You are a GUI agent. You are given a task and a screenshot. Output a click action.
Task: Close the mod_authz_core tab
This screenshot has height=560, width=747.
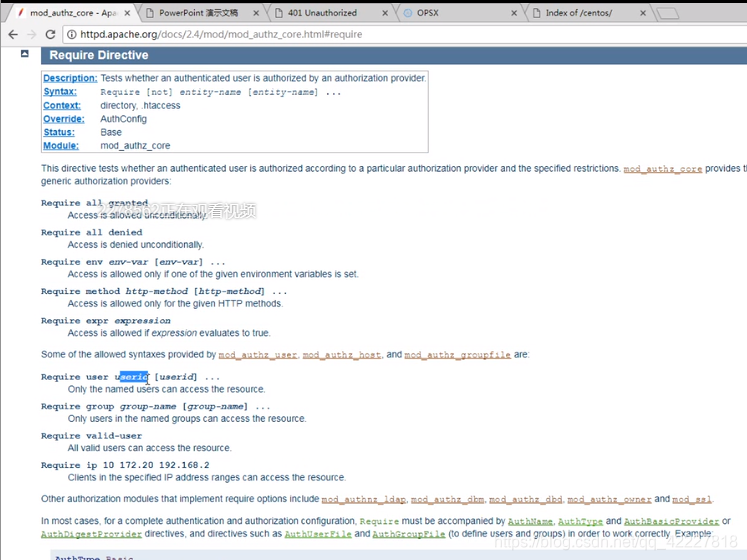click(127, 13)
